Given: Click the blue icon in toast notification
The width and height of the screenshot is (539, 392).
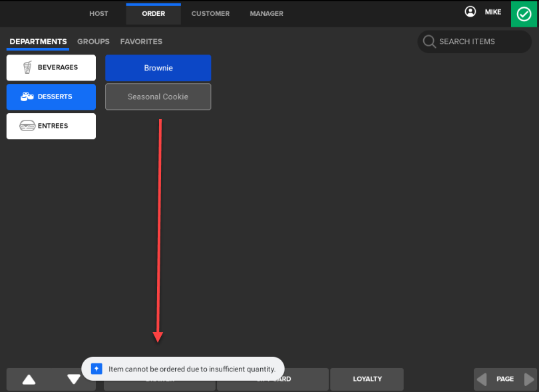Looking at the screenshot, I should coord(96,369).
